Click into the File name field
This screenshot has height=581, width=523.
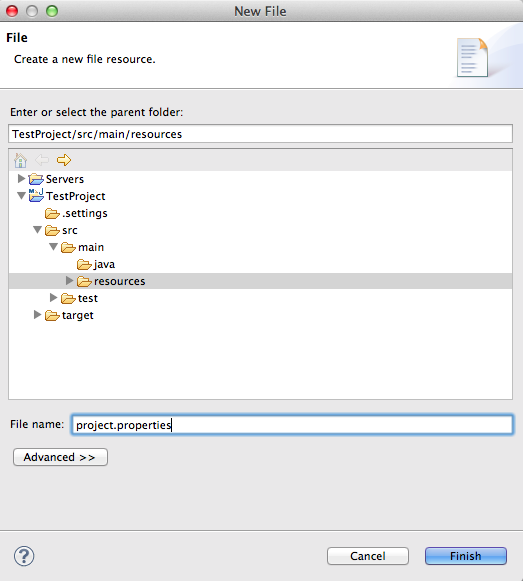click(292, 425)
